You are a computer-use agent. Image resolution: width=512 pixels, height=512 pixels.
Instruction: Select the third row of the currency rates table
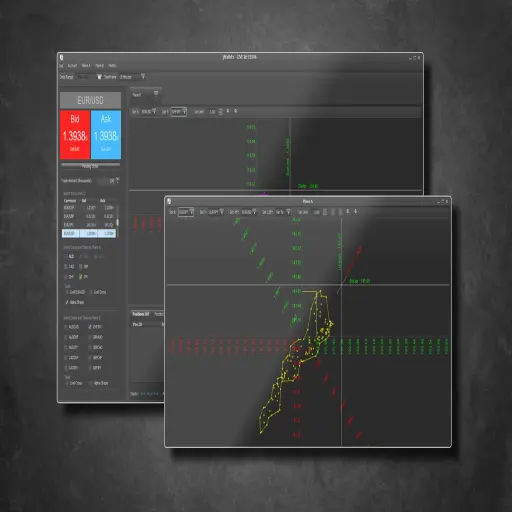(89, 225)
